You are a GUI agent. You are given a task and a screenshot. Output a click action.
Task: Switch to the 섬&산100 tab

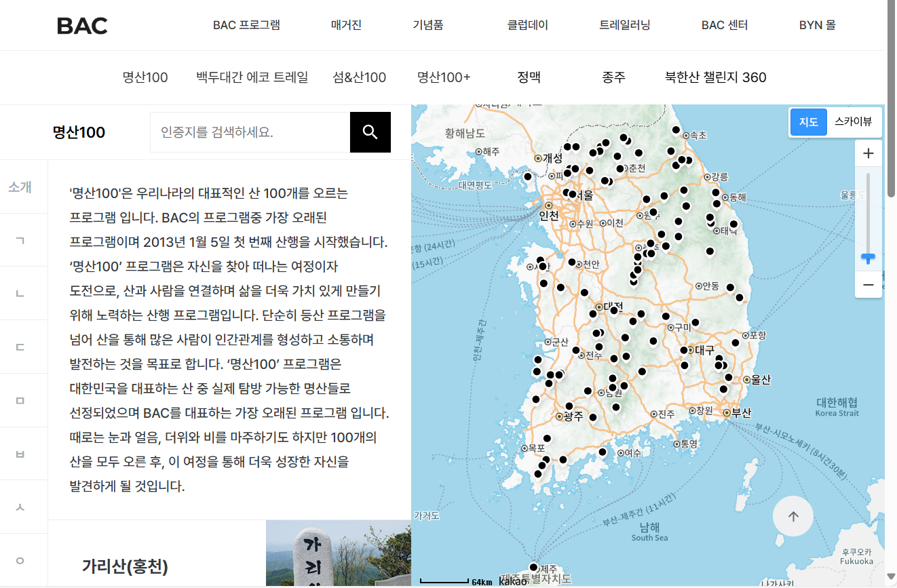click(359, 77)
